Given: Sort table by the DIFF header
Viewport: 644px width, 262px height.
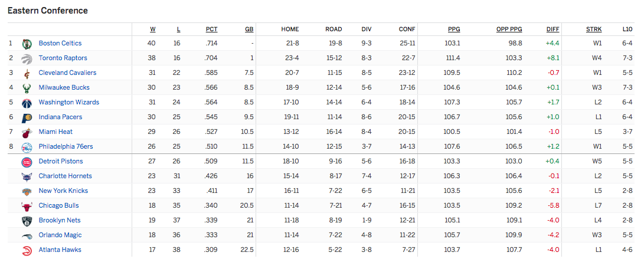Looking at the screenshot, I should click(x=553, y=29).
